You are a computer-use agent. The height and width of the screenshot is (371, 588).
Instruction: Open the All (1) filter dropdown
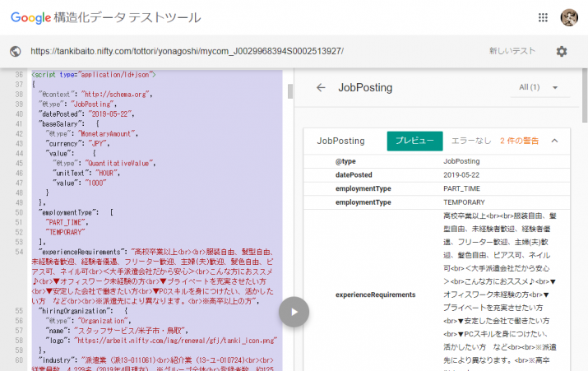click(x=539, y=87)
